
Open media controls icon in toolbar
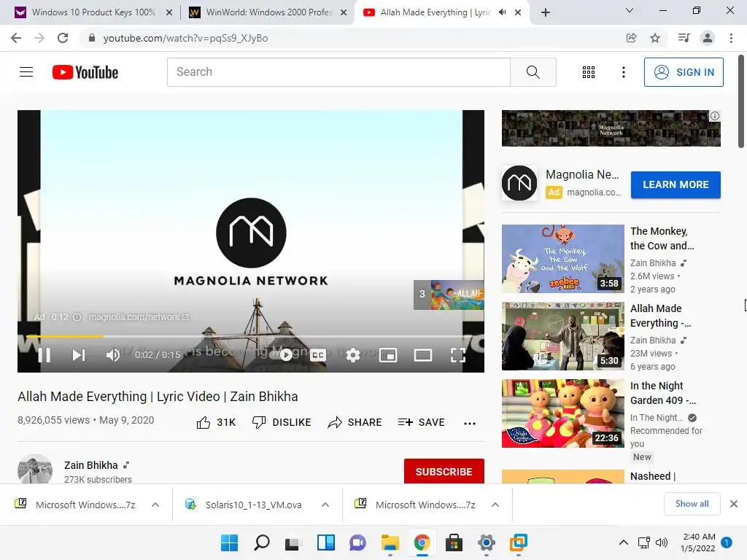point(684,38)
